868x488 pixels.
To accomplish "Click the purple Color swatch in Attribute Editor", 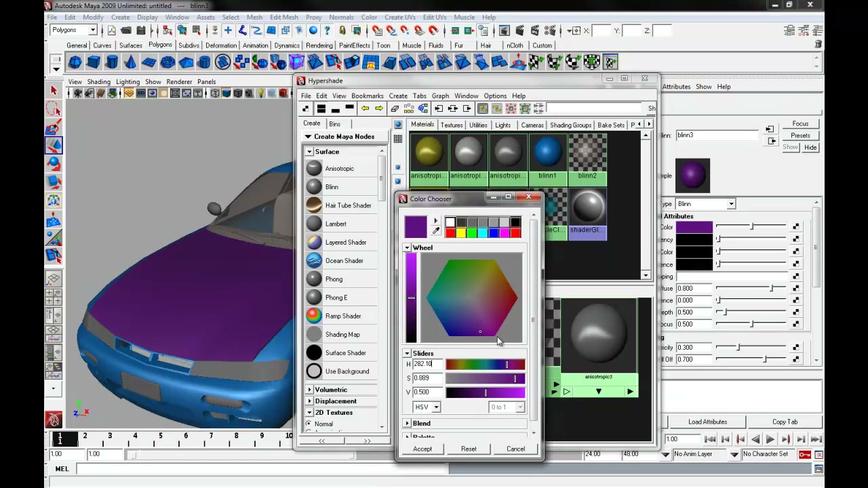I will click(694, 227).
